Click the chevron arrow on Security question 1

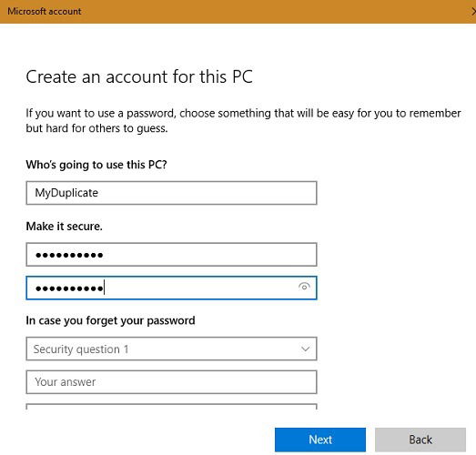click(305, 349)
